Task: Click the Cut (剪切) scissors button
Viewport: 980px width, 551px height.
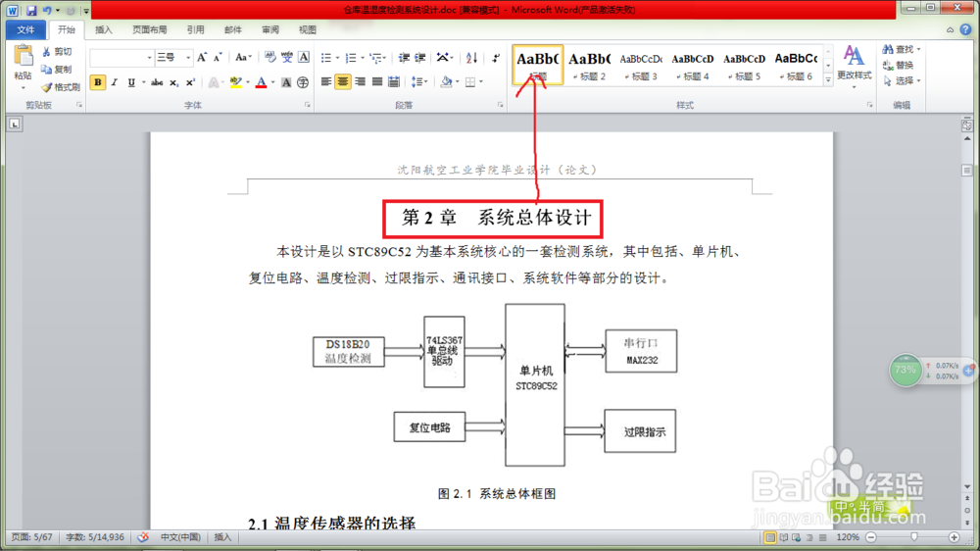Action: pos(57,52)
